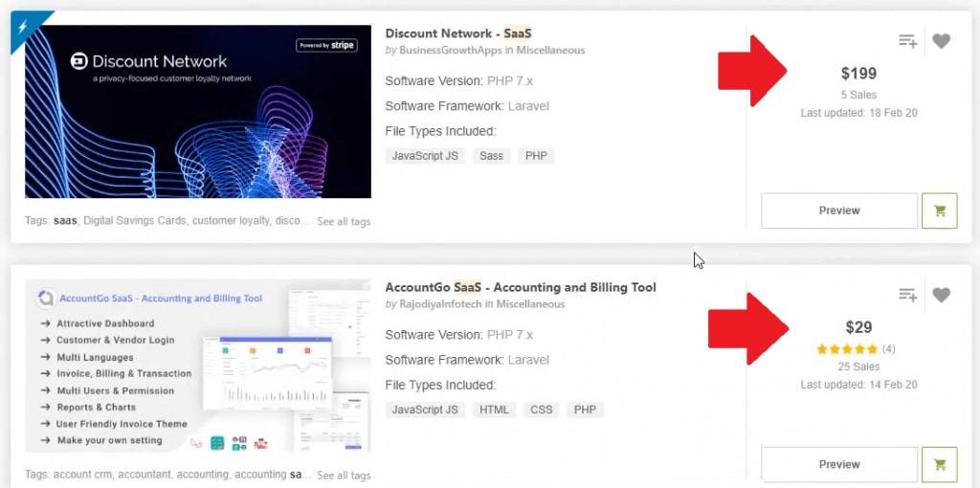Image resolution: width=980 pixels, height=488 pixels.
Task: Click Last updated: 18 Feb 20
Action: tap(858, 113)
